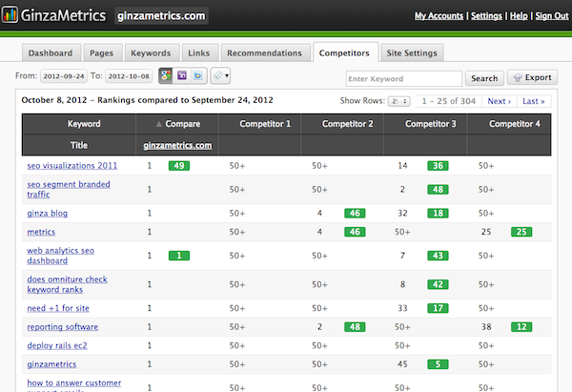Click the Title subheader cell
This screenshot has width=572, height=392.
coord(79,145)
